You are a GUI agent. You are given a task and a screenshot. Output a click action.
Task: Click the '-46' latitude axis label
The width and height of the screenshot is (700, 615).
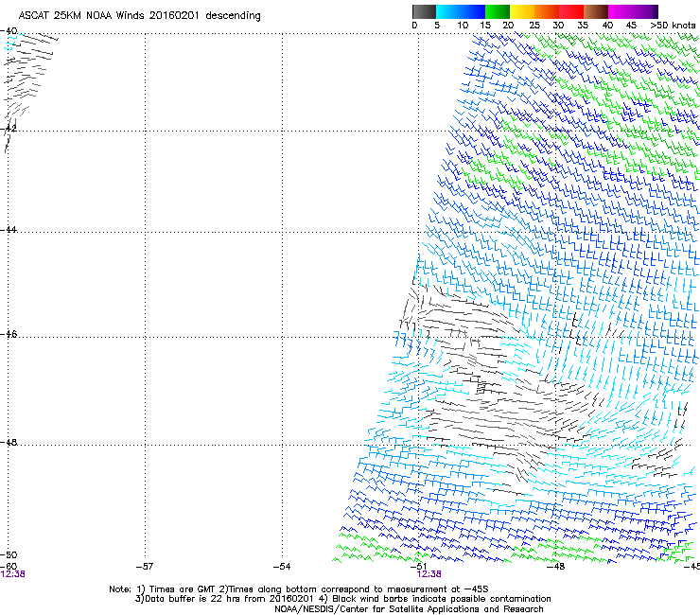[9, 334]
